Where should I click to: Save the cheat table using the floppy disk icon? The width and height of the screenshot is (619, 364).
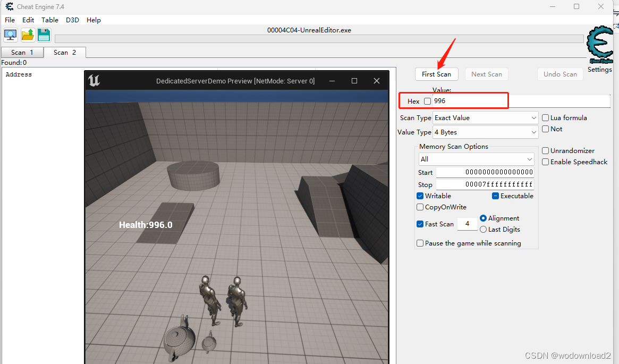click(x=44, y=35)
